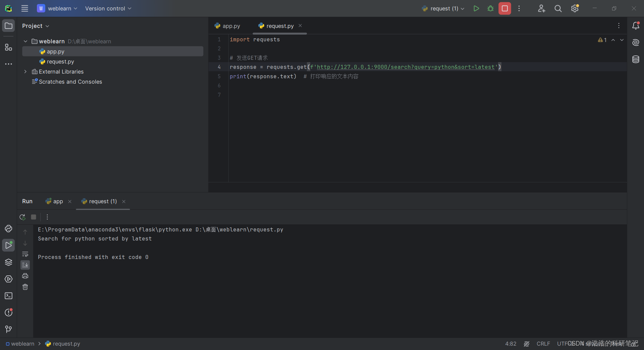Expand External Libraries node
644x350 pixels.
click(x=25, y=72)
